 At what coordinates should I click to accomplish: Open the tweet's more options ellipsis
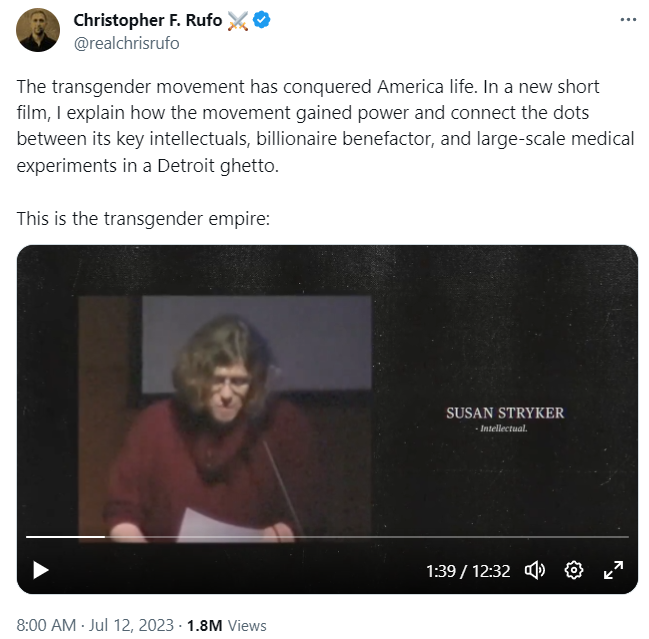point(626,20)
